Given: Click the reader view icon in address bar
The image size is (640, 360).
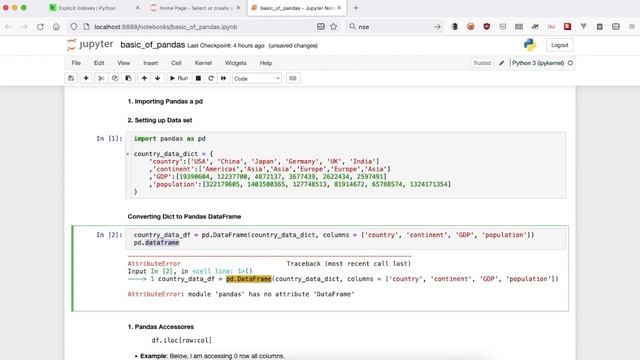Looking at the screenshot, I should 321,27.
